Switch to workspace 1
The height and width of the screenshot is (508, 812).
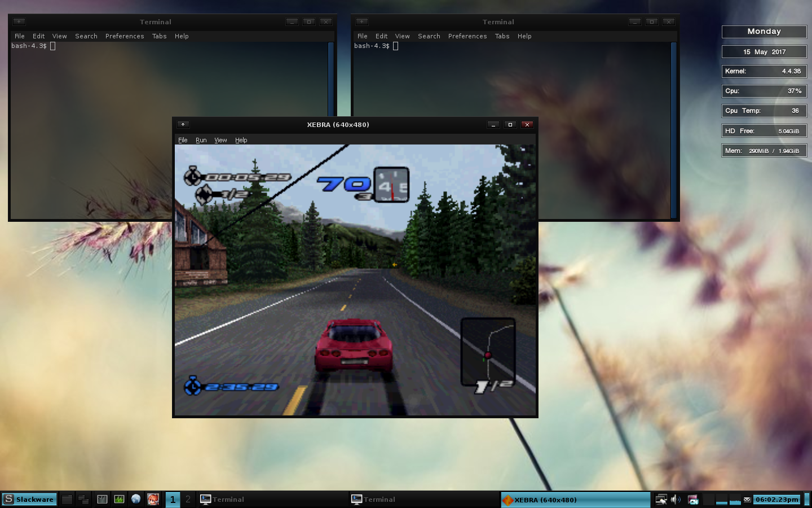click(x=173, y=500)
